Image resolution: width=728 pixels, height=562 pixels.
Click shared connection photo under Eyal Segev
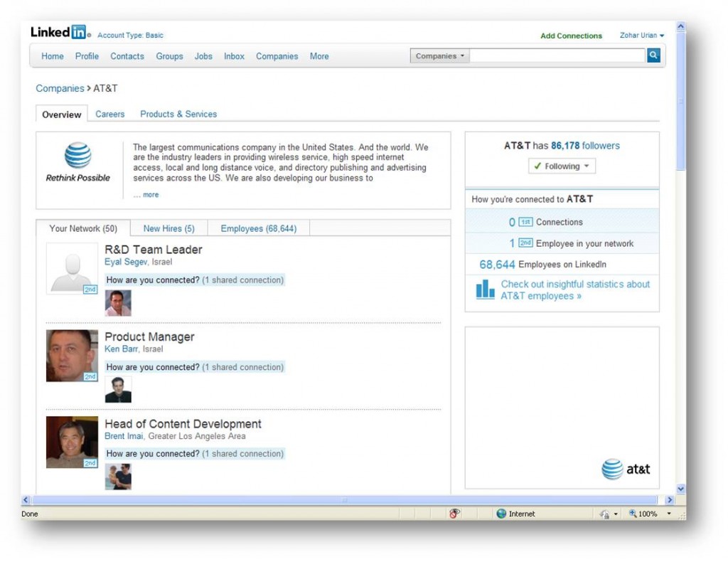tap(118, 303)
